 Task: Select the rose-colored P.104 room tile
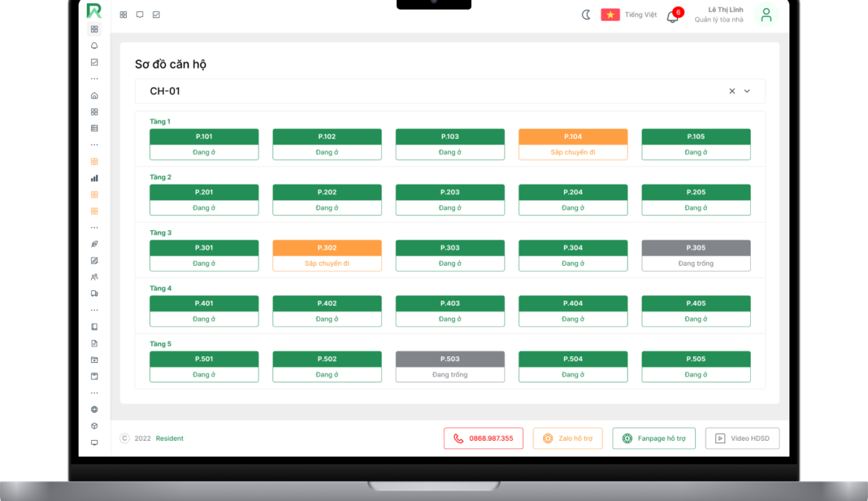[x=573, y=144]
